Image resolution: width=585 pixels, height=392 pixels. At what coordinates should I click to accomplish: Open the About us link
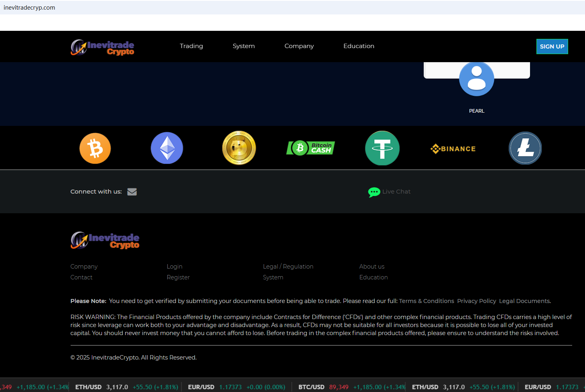point(372,267)
